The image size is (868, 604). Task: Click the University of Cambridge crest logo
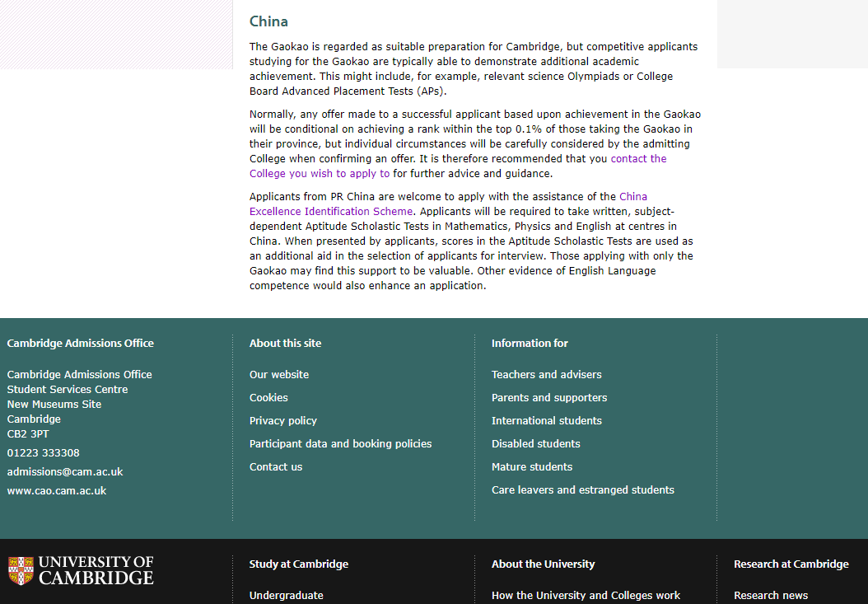coord(81,571)
